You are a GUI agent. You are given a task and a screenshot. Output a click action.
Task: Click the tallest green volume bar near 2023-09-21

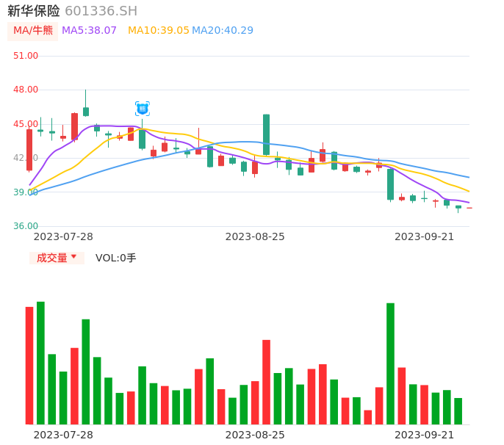(390, 363)
